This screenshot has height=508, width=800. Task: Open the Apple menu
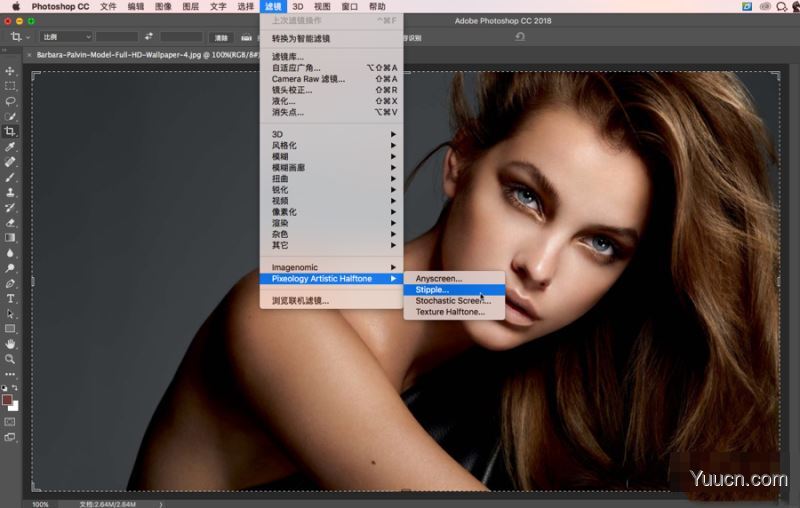pos(16,7)
